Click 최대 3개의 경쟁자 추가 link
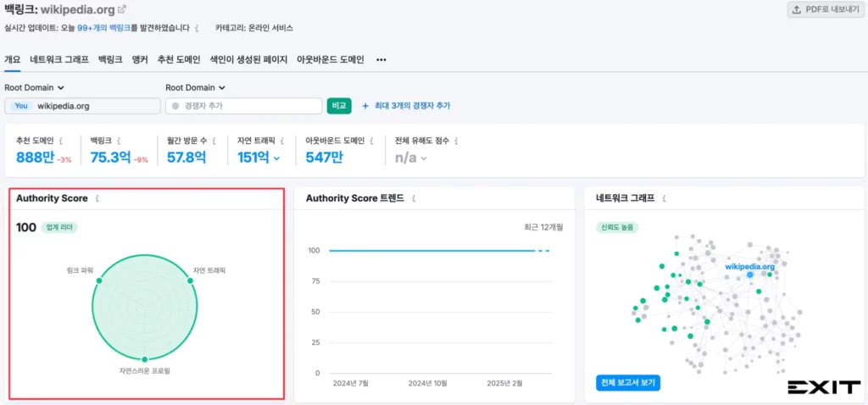The image size is (868, 405). [406, 106]
